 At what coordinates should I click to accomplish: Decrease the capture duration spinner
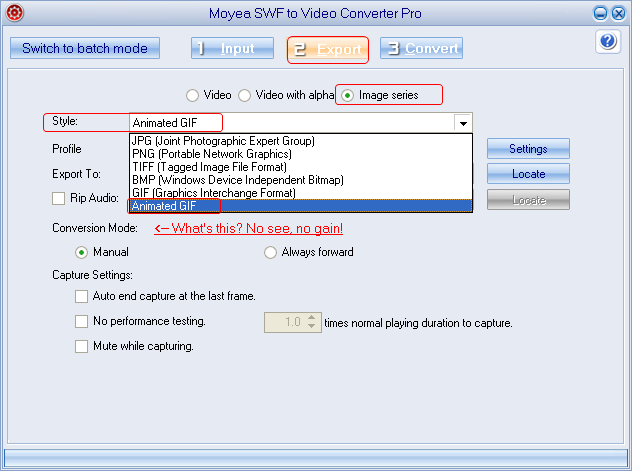[x=311, y=326]
